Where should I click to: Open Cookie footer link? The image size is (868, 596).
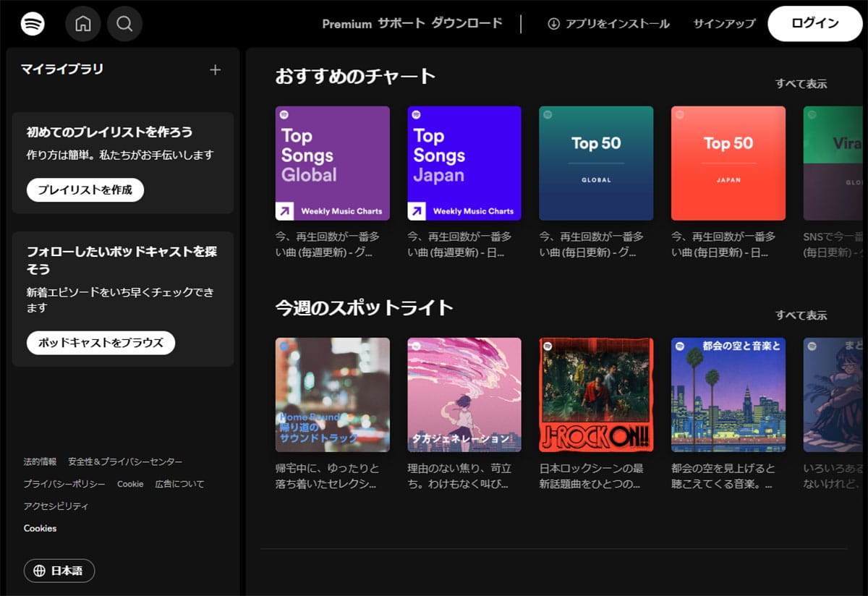[x=130, y=484]
